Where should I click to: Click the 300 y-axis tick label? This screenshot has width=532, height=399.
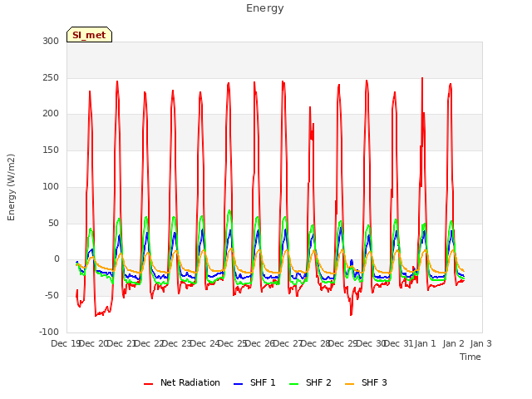(51, 42)
